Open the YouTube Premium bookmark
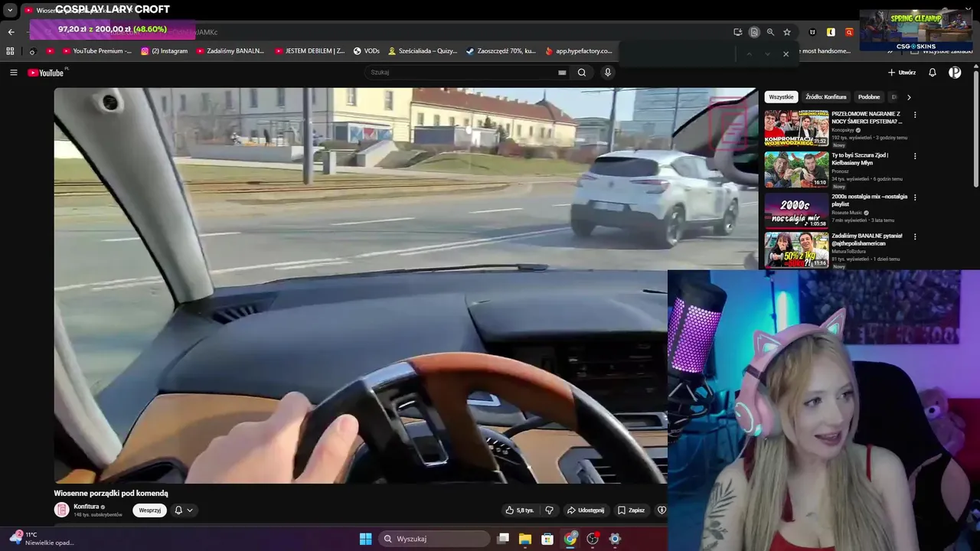 (x=97, y=51)
